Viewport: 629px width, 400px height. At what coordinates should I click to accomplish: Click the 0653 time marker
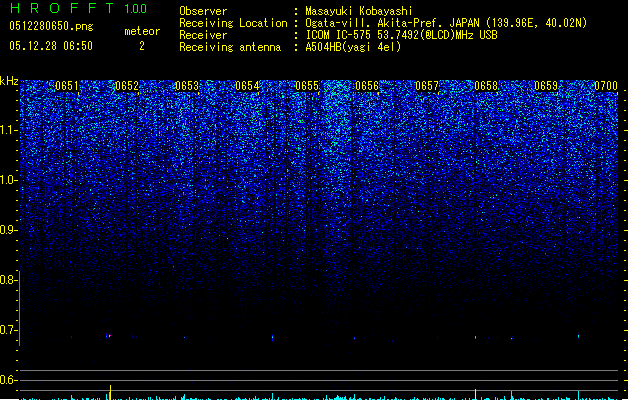click(x=187, y=86)
